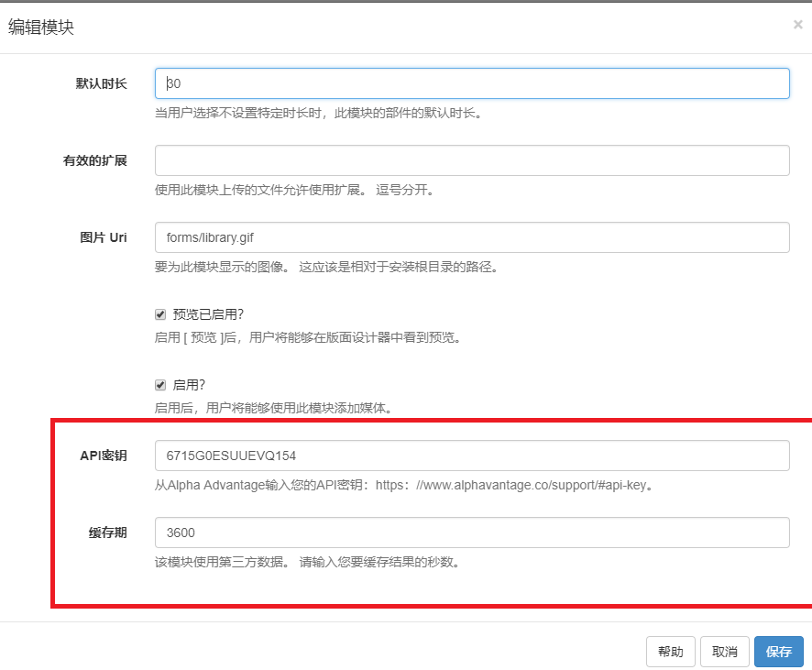Click the API密钥 label
Image resolution: width=812 pixels, height=670 pixels.
coord(103,456)
